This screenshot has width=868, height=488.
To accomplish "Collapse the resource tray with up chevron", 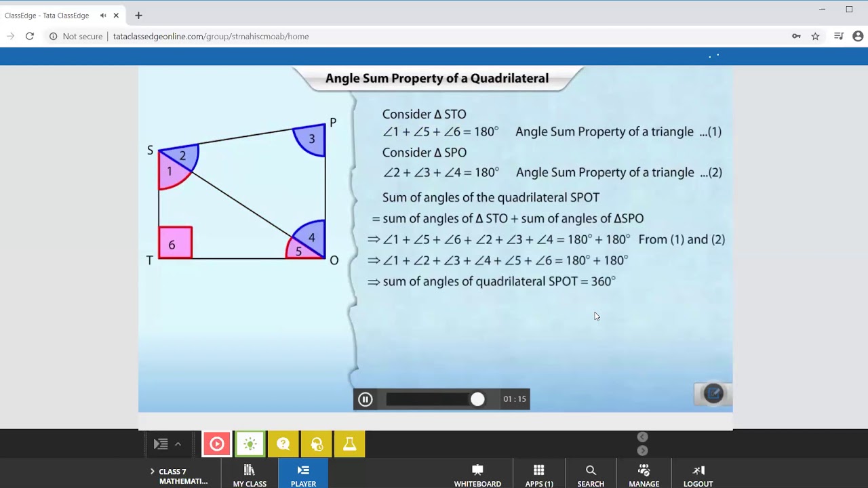I will (178, 444).
